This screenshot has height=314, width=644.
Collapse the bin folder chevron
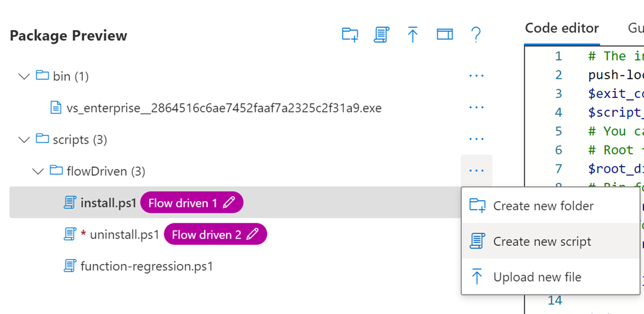pos(24,76)
